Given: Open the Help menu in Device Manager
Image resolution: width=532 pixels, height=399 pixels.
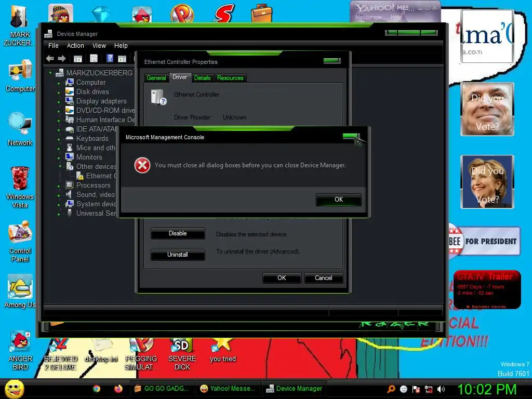Looking at the screenshot, I should pyautogui.click(x=121, y=46).
